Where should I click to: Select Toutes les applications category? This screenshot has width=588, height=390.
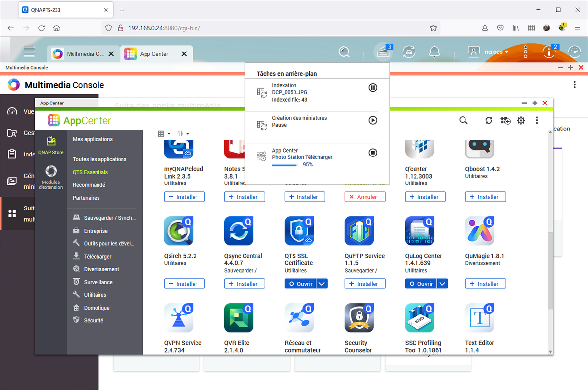[99, 159]
